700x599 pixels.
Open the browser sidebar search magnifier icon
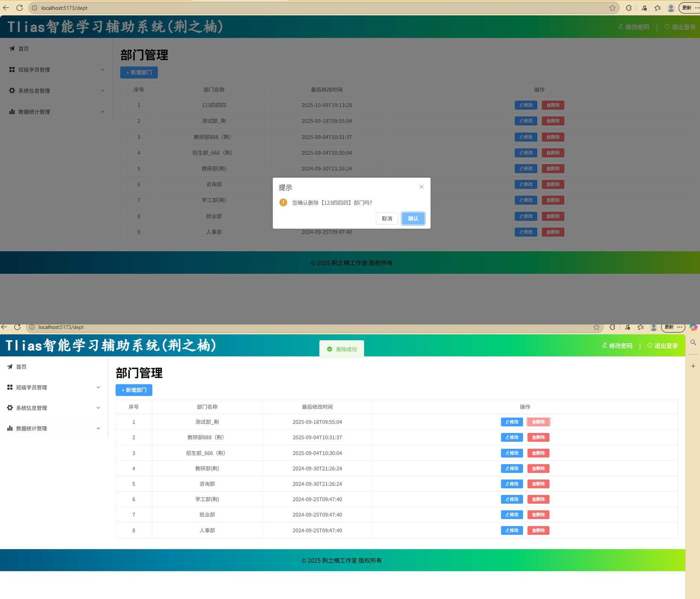[x=693, y=343]
